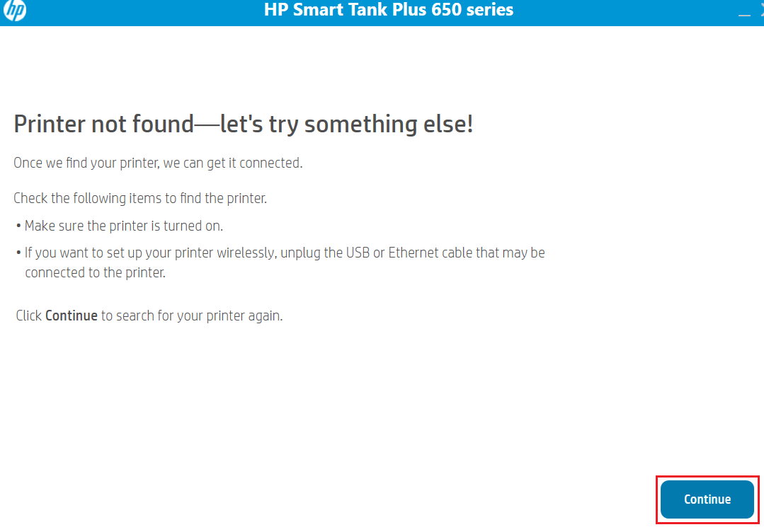Image resolution: width=764 pixels, height=532 pixels.
Task: Click the Printer not found heading
Action: [x=244, y=123]
